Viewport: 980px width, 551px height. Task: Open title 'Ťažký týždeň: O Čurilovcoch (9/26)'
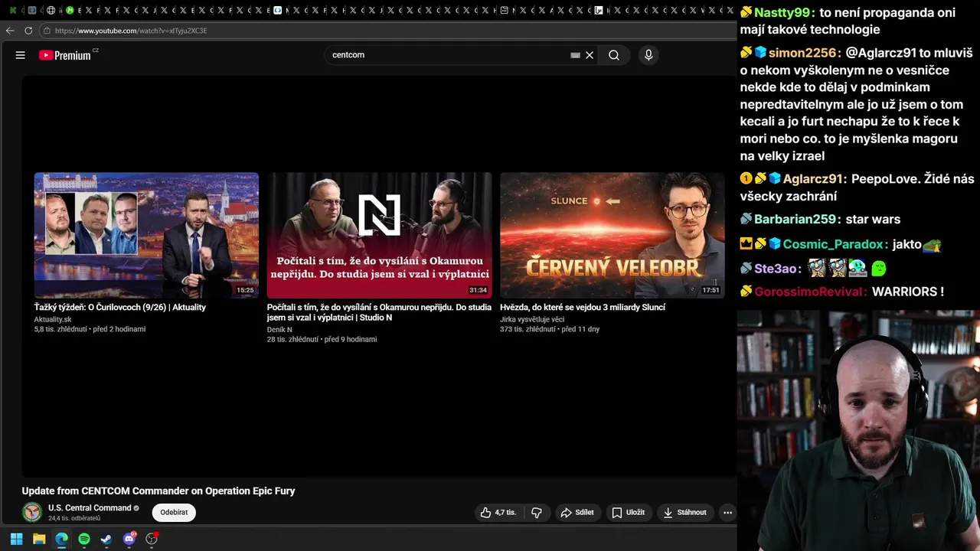pos(120,307)
